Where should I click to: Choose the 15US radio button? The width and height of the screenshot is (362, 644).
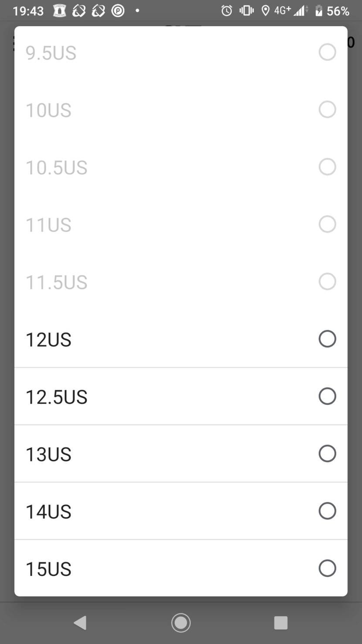[x=327, y=568]
